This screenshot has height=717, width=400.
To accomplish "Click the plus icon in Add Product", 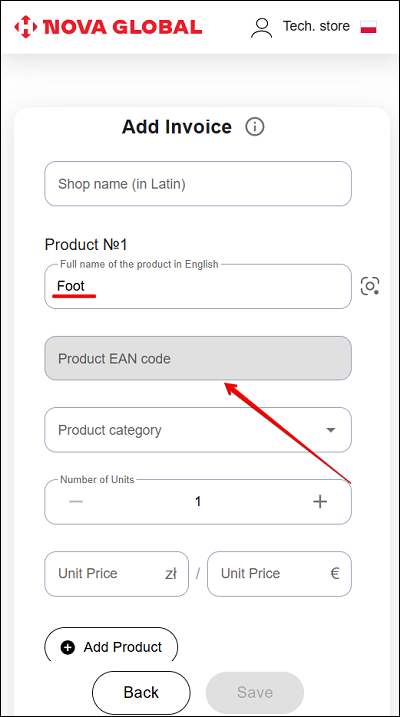I will pos(68,647).
